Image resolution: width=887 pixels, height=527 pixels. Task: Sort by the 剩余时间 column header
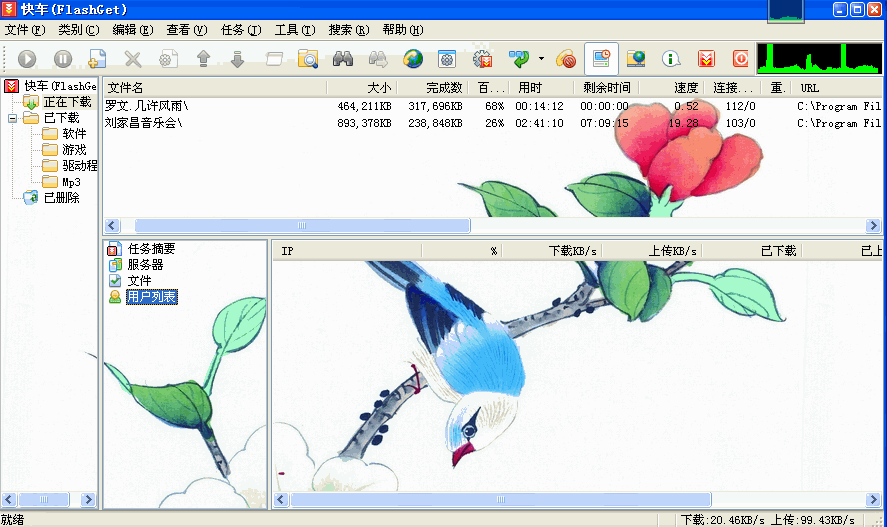(604, 88)
